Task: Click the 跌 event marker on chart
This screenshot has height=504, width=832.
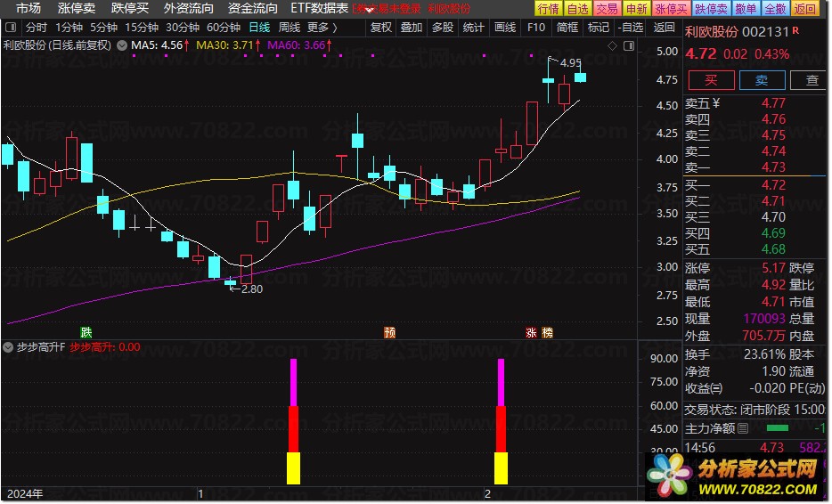Action: point(86,332)
